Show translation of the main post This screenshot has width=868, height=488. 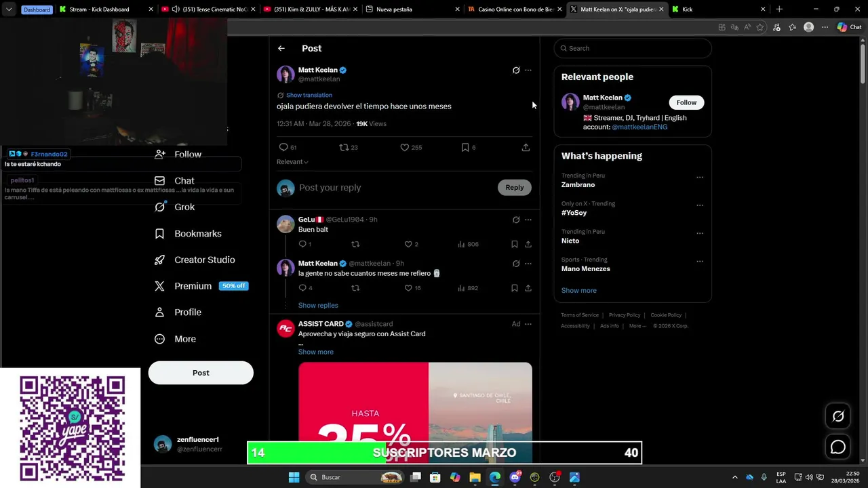(x=309, y=95)
